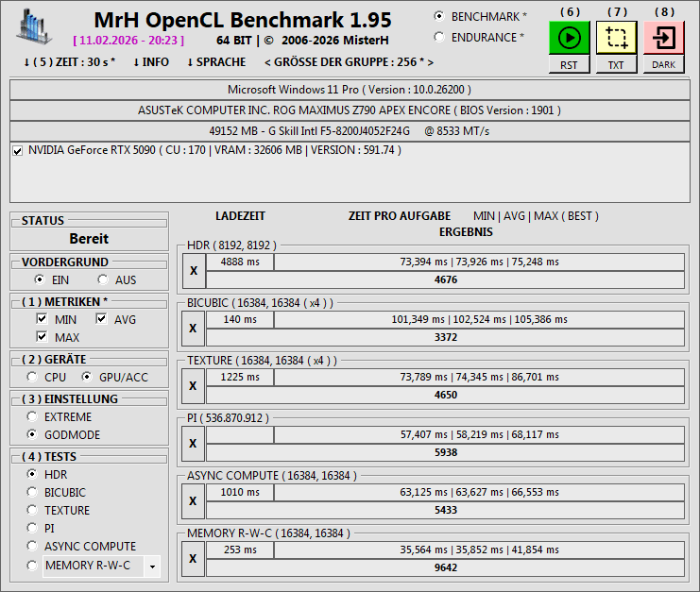Open the MEMORY R-W-C dropdown arrow
The width and height of the screenshot is (700, 592).
point(152,567)
